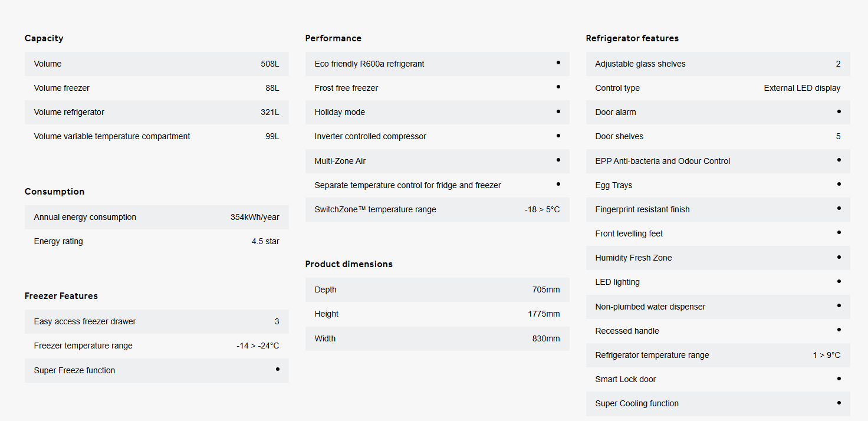Select the Annual energy consumption row

[156, 217]
